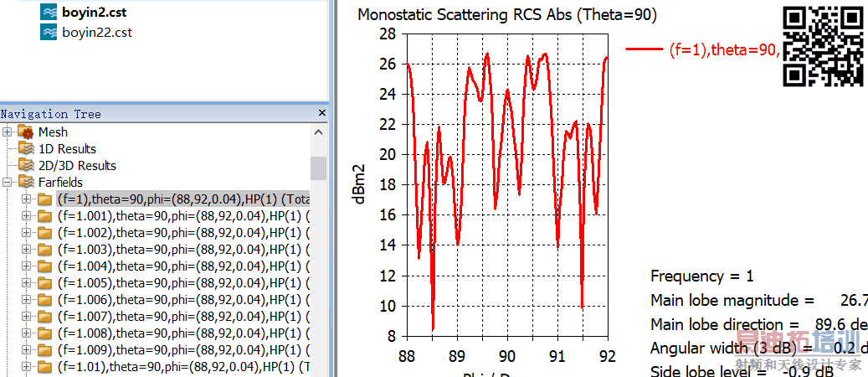Click folder icon of (f=1.006) entry

45,300
